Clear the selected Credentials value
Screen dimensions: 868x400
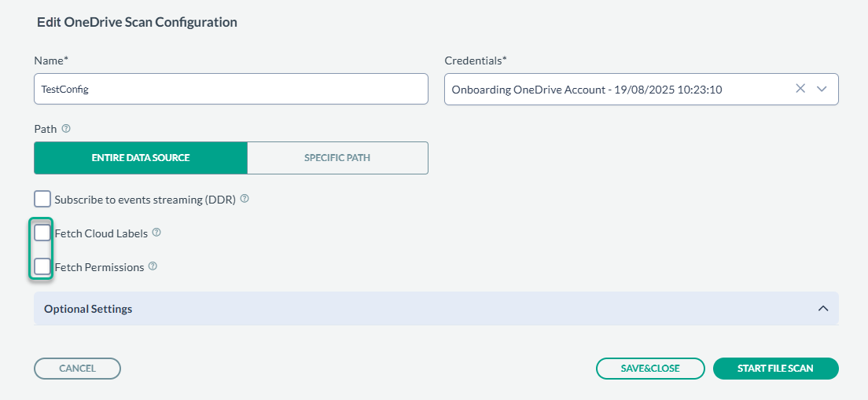[800, 89]
